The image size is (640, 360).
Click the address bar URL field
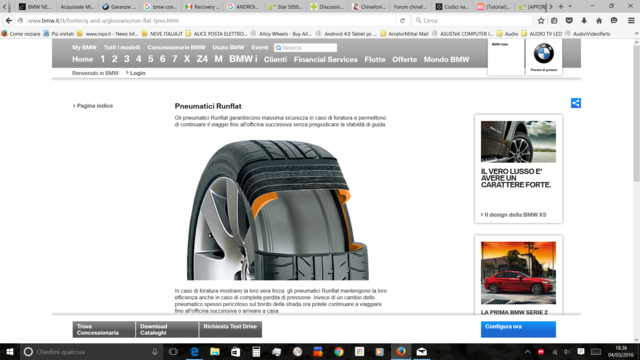pos(210,20)
